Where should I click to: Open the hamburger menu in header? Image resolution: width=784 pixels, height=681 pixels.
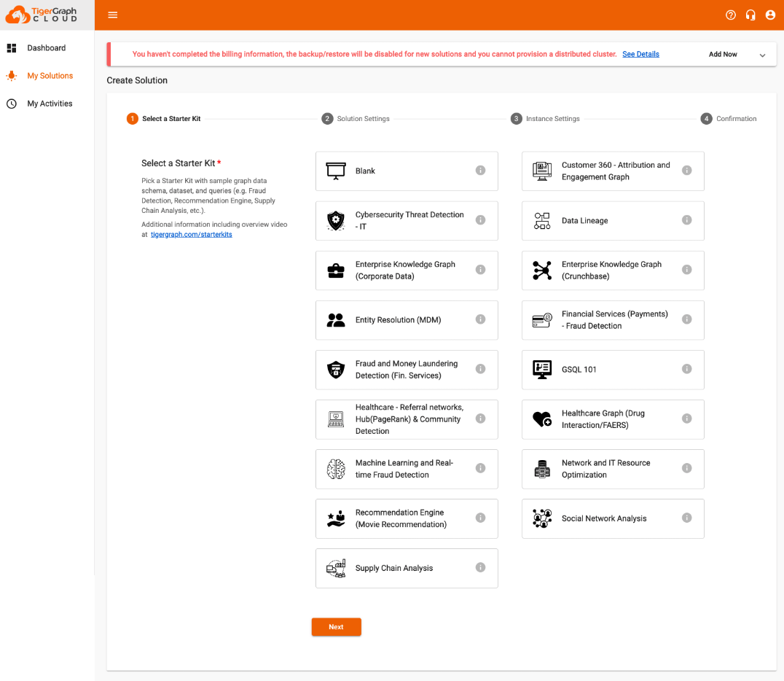(x=113, y=15)
